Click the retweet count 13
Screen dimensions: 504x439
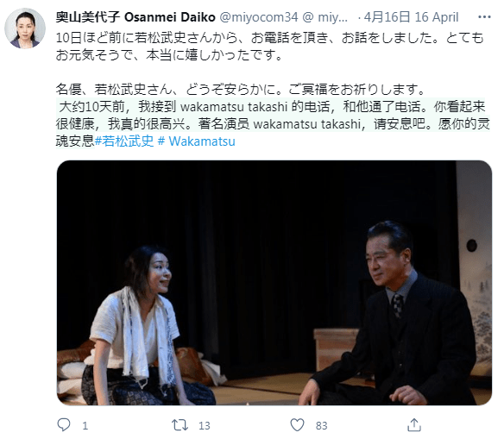(x=205, y=425)
